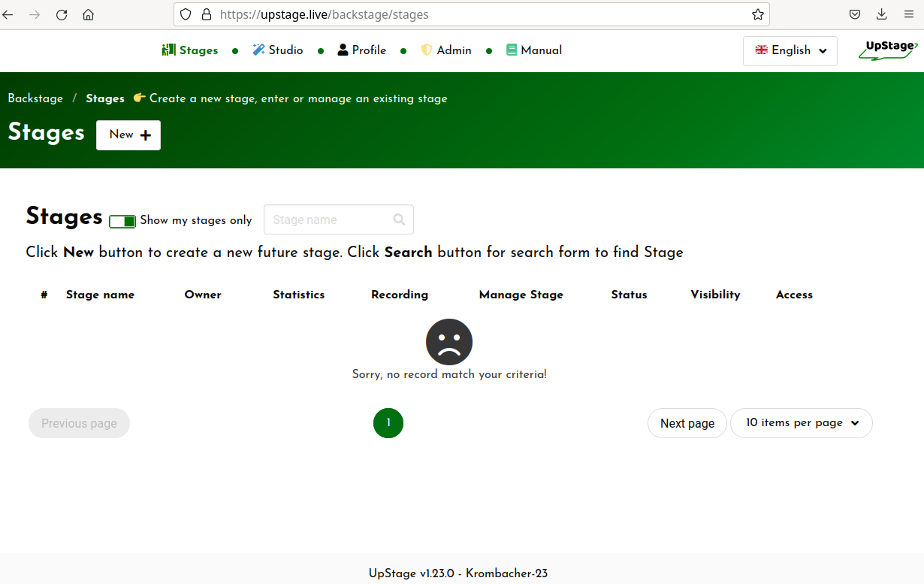924x584 pixels.
Task: Click the magnifier search icon
Action: pos(399,219)
